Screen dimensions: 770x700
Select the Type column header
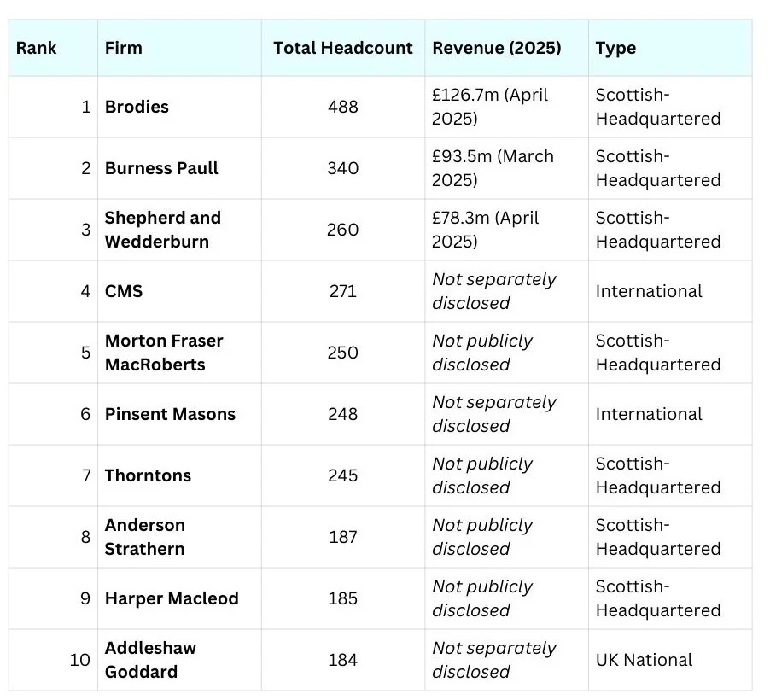615,48
